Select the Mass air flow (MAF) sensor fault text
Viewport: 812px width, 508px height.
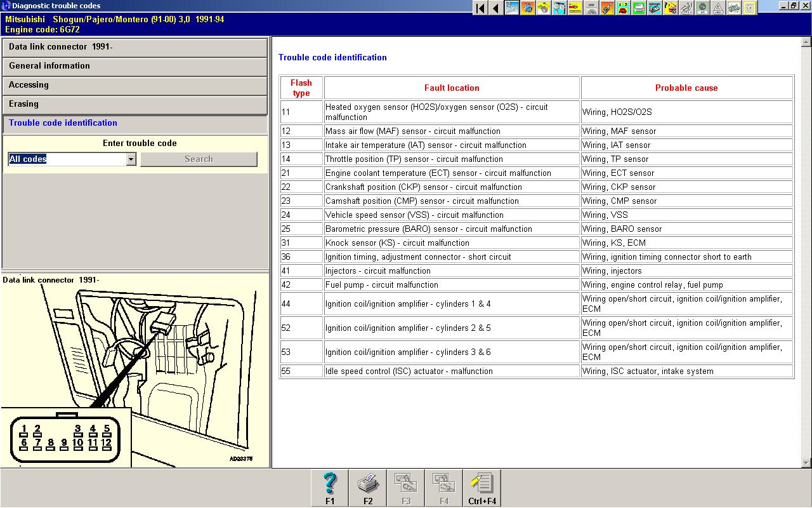pyautogui.click(x=413, y=131)
